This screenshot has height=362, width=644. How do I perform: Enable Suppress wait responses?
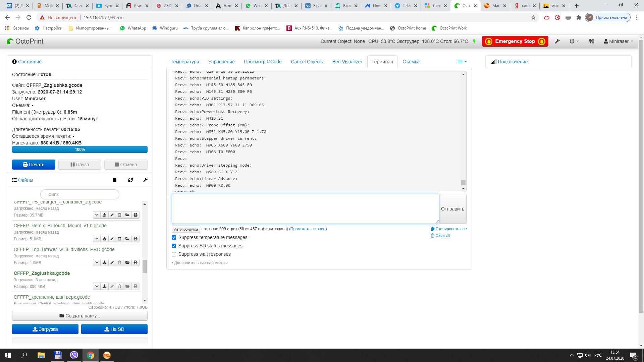[174, 254]
